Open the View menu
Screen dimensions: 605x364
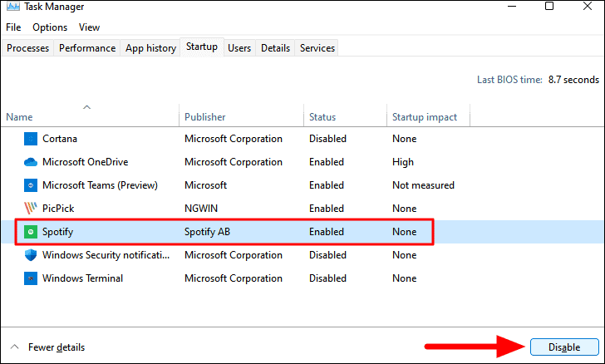89,27
